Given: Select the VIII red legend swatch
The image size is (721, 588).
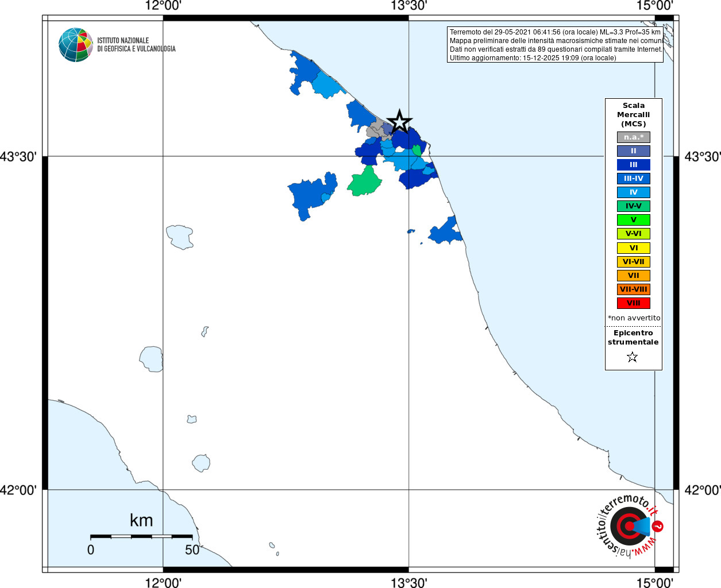Looking at the screenshot, I should click(x=634, y=303).
